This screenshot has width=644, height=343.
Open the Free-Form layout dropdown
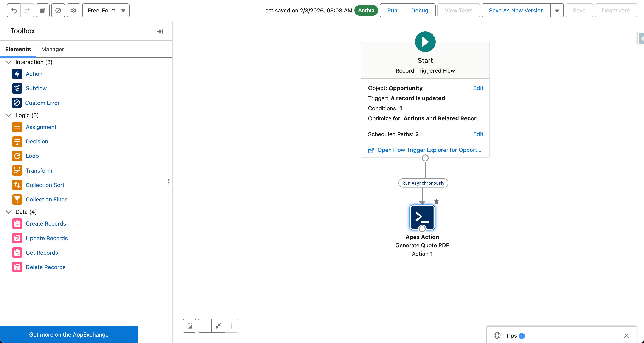(x=105, y=10)
